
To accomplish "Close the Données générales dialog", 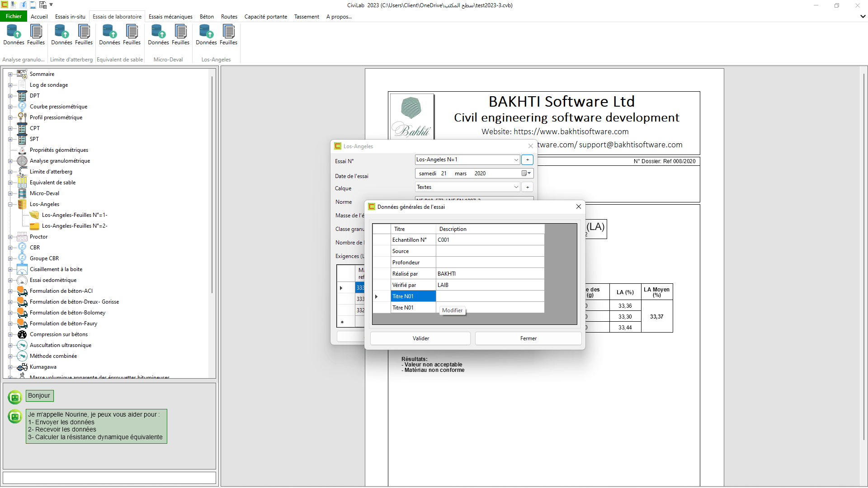I will pos(578,206).
